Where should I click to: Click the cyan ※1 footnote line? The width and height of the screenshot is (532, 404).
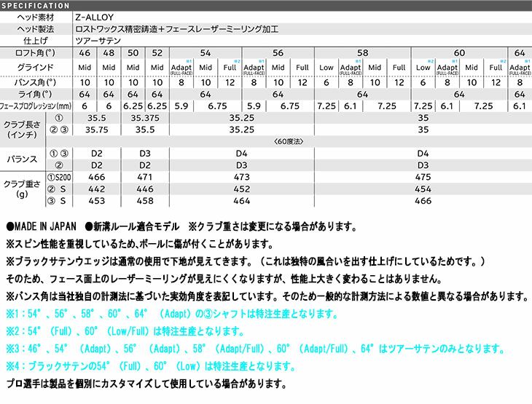[172, 314]
